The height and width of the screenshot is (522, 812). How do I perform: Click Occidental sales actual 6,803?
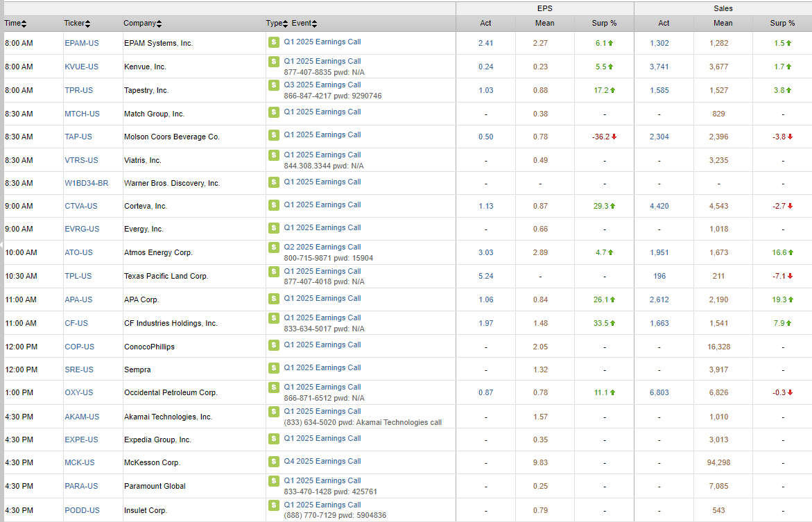[659, 392]
